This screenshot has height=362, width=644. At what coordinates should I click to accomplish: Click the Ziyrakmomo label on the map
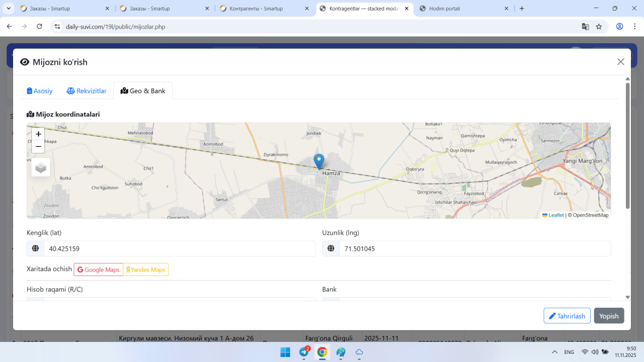[x=276, y=154]
